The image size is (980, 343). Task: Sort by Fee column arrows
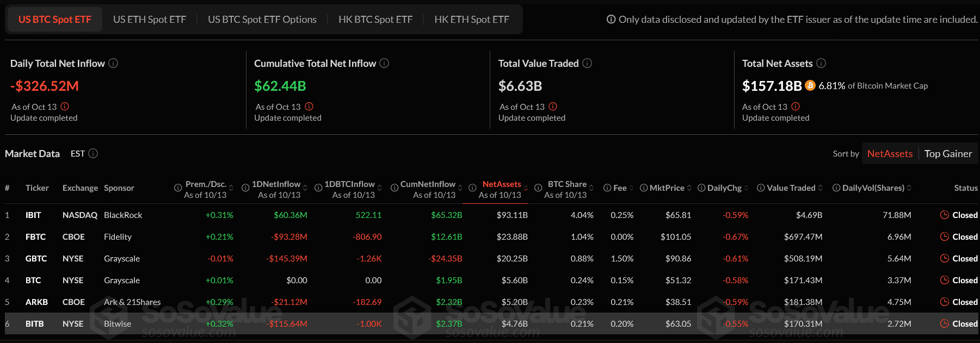coord(631,188)
